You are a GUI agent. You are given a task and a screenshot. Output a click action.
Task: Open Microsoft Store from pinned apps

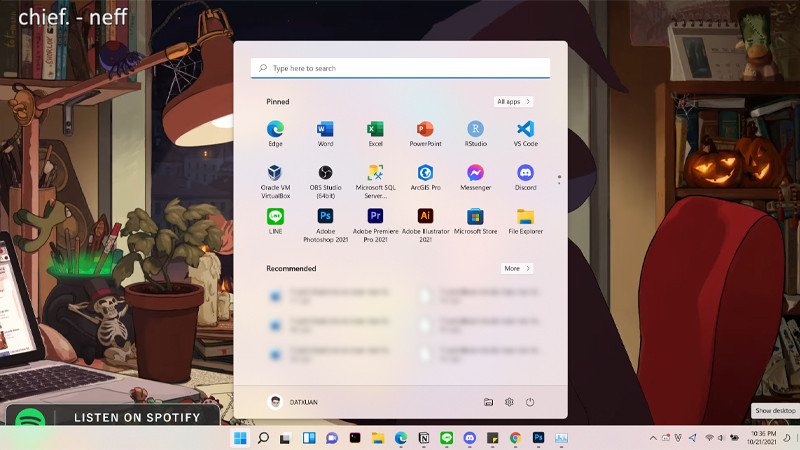pos(475,221)
